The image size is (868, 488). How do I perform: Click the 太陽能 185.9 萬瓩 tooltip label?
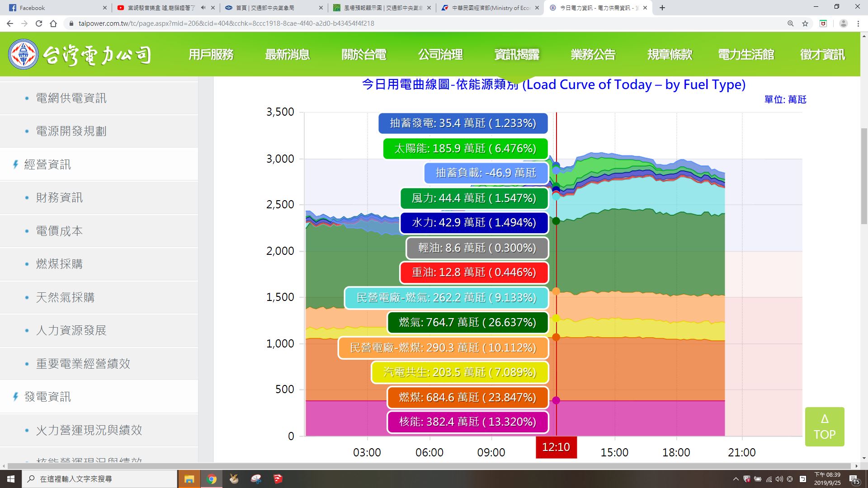pyautogui.click(x=465, y=148)
